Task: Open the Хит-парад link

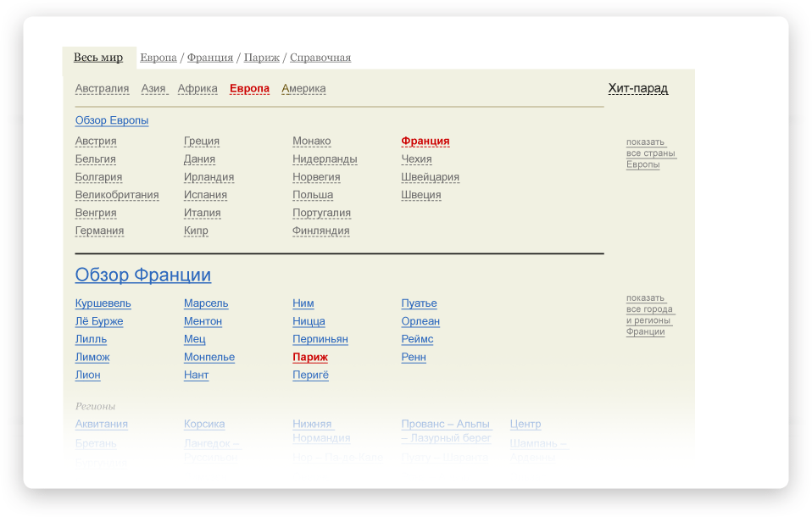Action: (x=637, y=88)
